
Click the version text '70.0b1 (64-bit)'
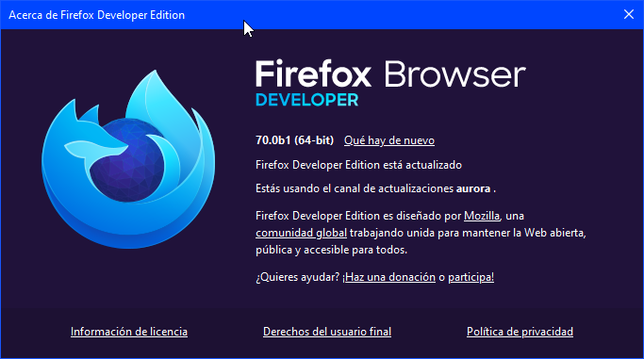pos(294,140)
